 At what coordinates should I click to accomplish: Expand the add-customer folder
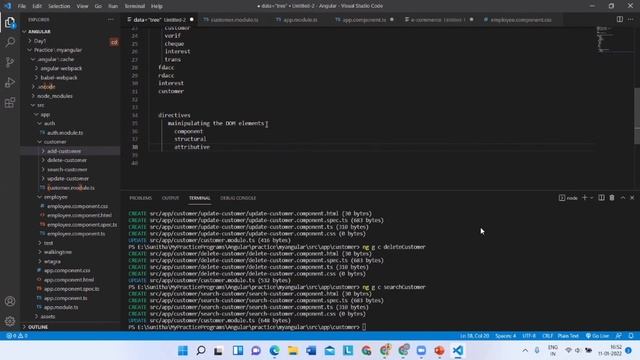[64, 151]
